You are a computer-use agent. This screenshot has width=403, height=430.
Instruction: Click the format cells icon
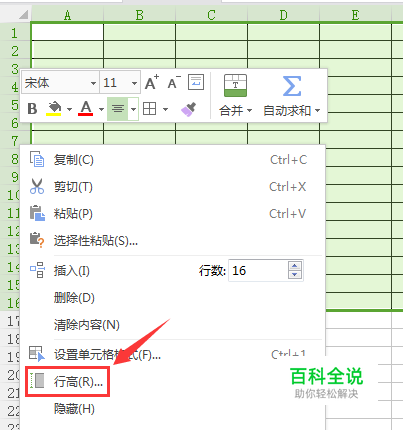click(x=37, y=354)
